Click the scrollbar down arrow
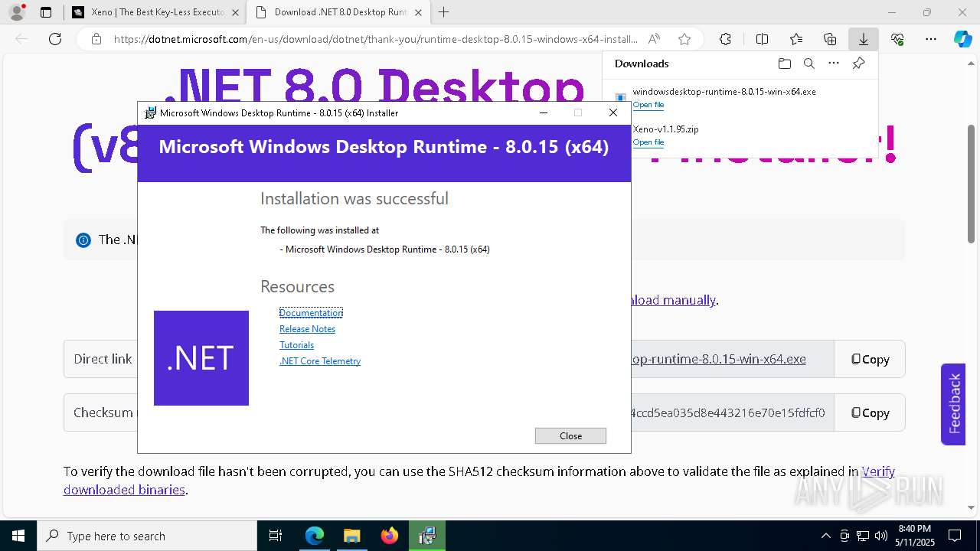The width and height of the screenshot is (980, 551). (x=972, y=507)
